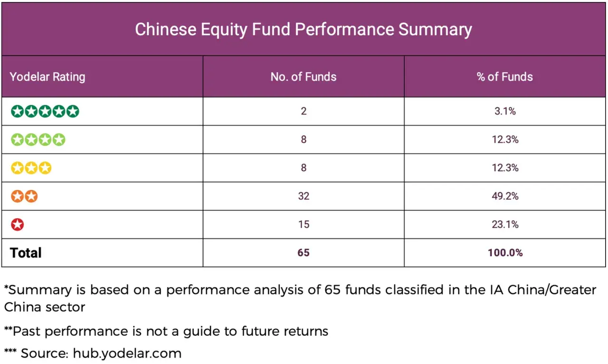Click the Total row label
The width and height of the screenshot is (608, 364).
point(26,252)
